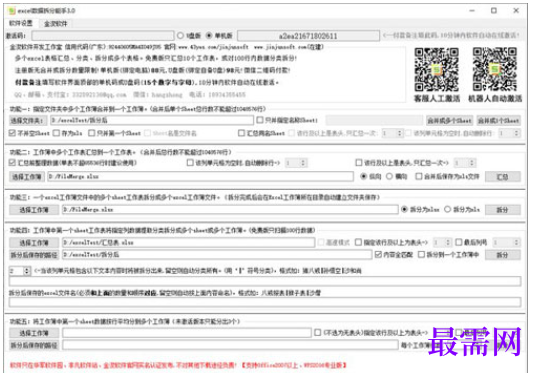Viewport: 540px width, 373px height.
Task: Uncheck the 不并空Sheet checkbox
Action: [12, 133]
